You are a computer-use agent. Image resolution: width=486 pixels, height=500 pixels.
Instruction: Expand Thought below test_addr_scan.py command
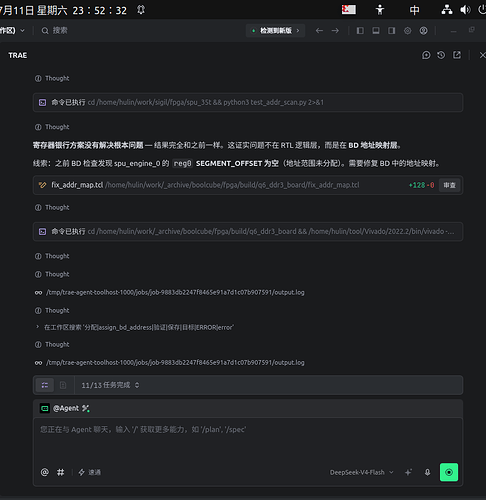[x=52, y=127]
